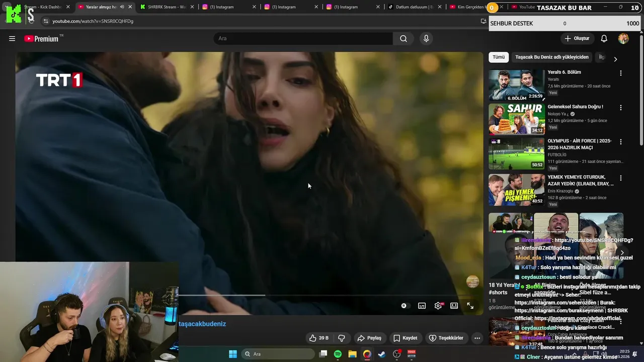This screenshot has height=362, width=644.
Task: Open File Explorer from taskbar
Action: 352,354
